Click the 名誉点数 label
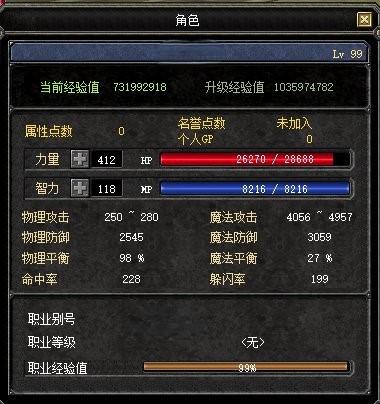Image resolution: width=380 pixels, height=404 pixels. (202, 123)
